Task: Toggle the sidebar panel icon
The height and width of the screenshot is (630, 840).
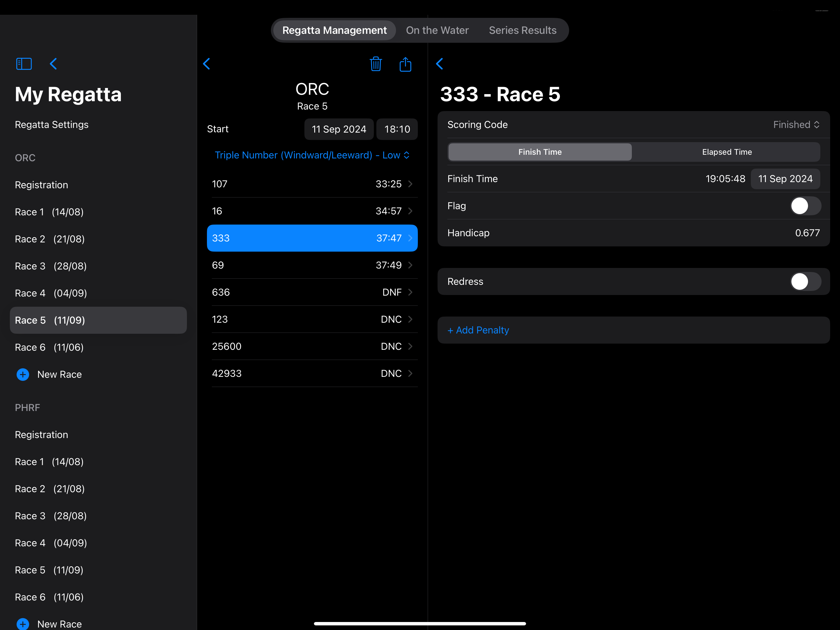Action: tap(24, 64)
